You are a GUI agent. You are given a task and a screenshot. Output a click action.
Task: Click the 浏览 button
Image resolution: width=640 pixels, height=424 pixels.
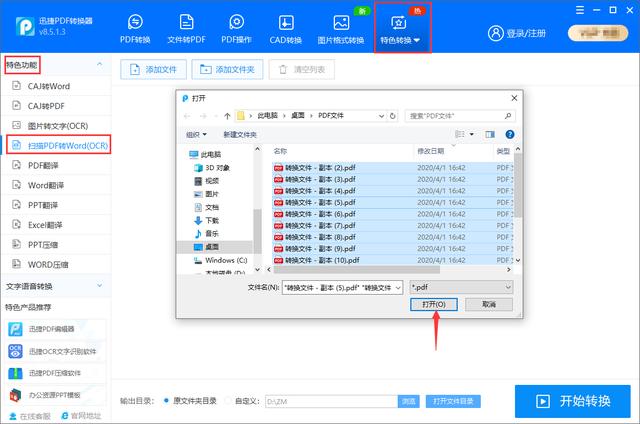(x=409, y=402)
